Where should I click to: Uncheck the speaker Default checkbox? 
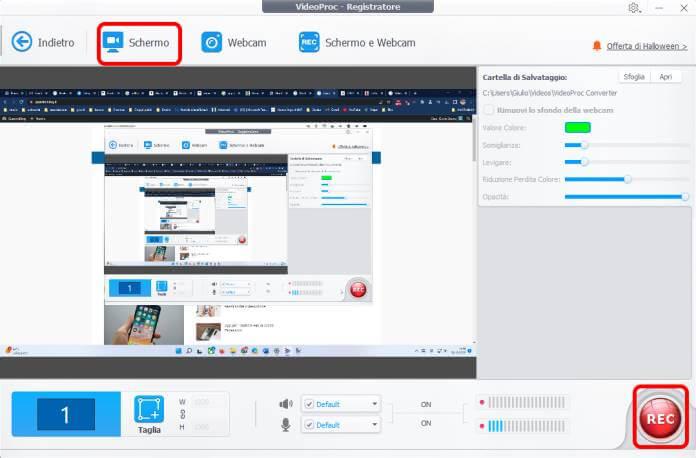(309, 404)
